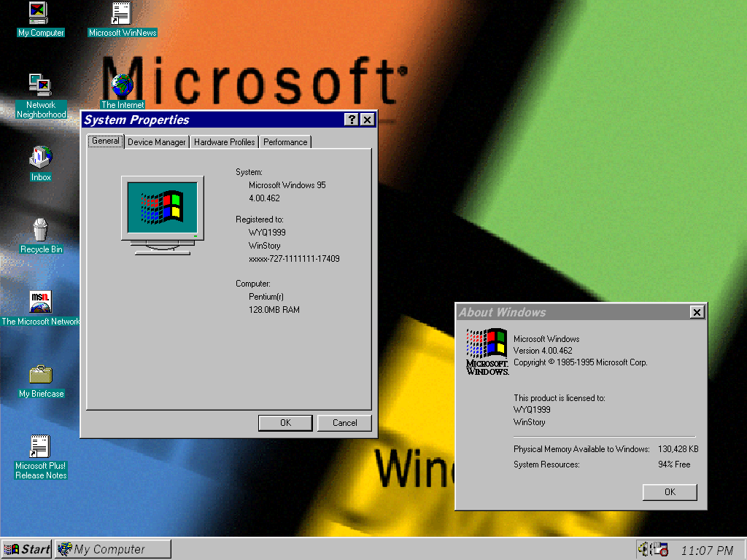Switch to the Hardware Profiles tab
Viewport: 747px width, 560px height.
pyautogui.click(x=225, y=142)
